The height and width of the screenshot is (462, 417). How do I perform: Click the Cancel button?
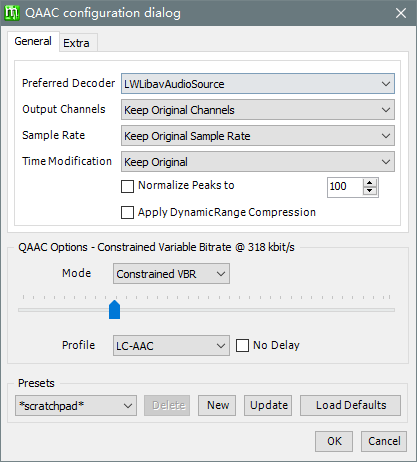384,441
